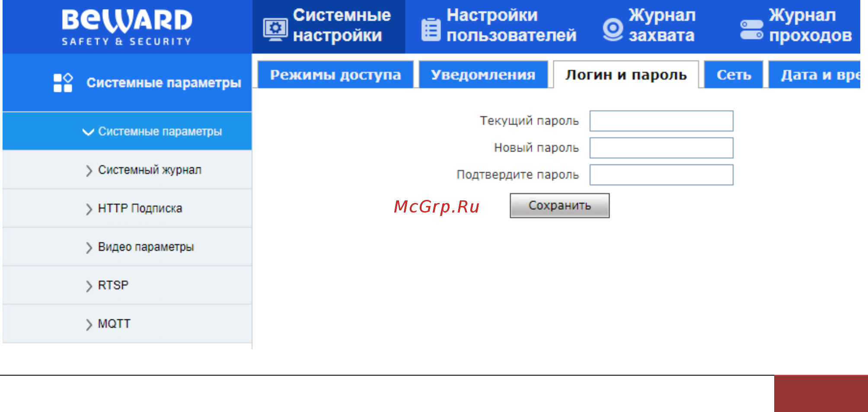Screen dimensions: 868x412
Task: Select the Логин и пароль tab
Action: (626, 75)
